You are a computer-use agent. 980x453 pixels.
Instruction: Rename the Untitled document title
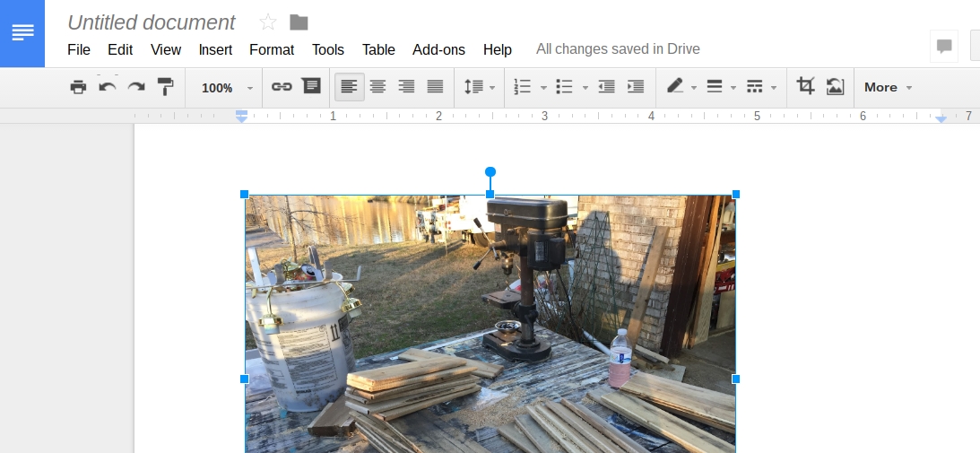pos(152,22)
